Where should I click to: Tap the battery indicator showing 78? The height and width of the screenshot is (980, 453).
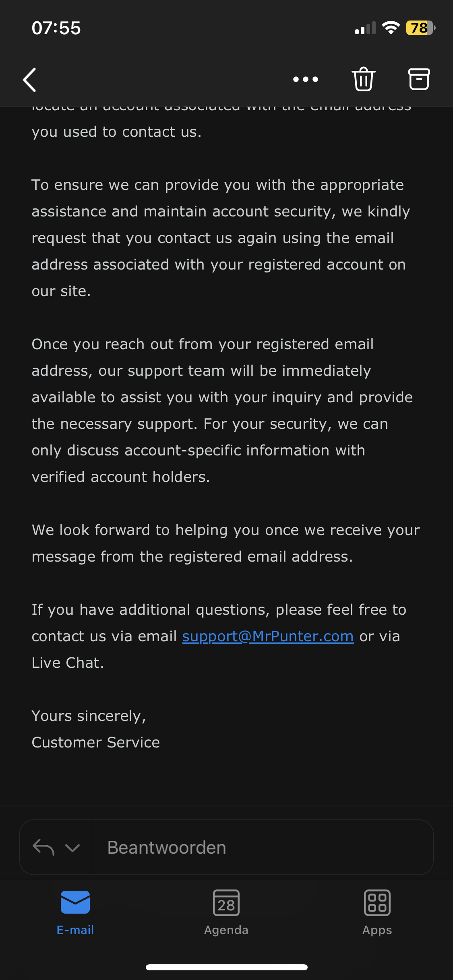point(420,28)
